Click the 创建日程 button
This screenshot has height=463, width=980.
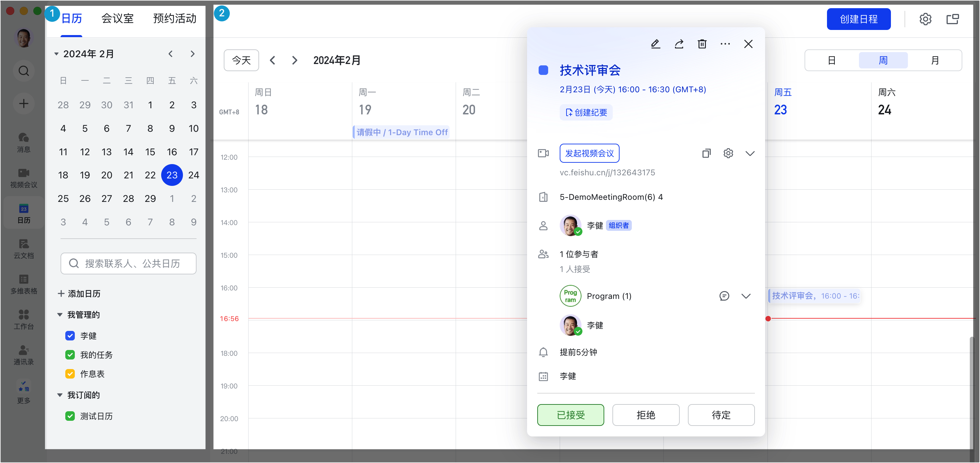pyautogui.click(x=858, y=19)
